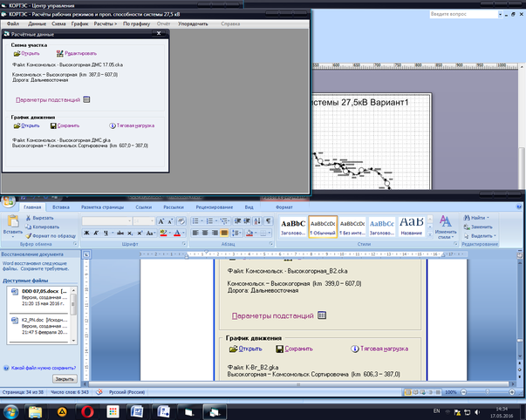Open Windows Explorer folder on taskbar
The width and height of the screenshot is (526, 420).
click(x=35, y=411)
